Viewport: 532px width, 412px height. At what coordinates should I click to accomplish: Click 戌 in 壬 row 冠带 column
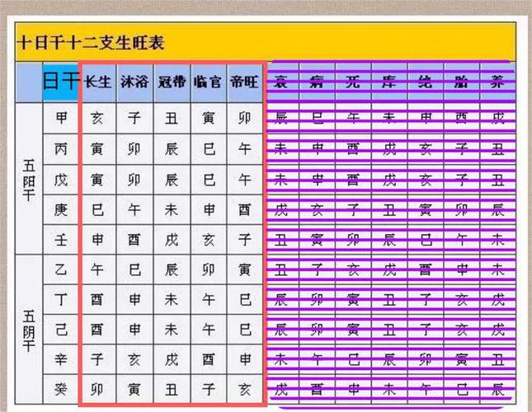click(x=172, y=240)
